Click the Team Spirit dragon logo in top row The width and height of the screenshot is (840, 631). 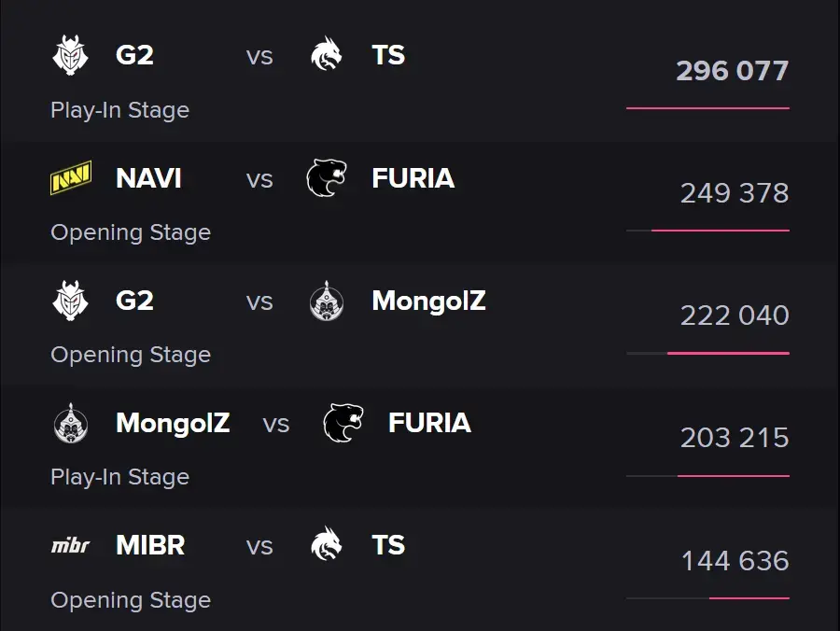(327, 54)
